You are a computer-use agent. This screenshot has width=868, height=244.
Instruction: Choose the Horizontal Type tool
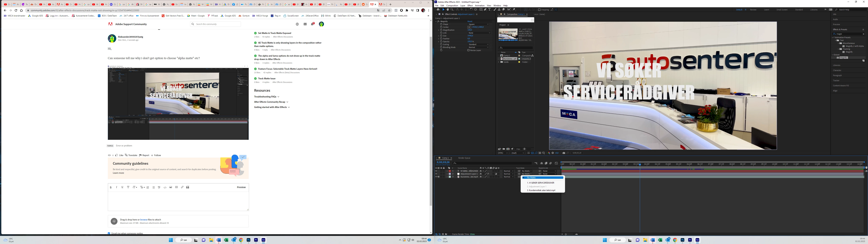click(490, 9)
